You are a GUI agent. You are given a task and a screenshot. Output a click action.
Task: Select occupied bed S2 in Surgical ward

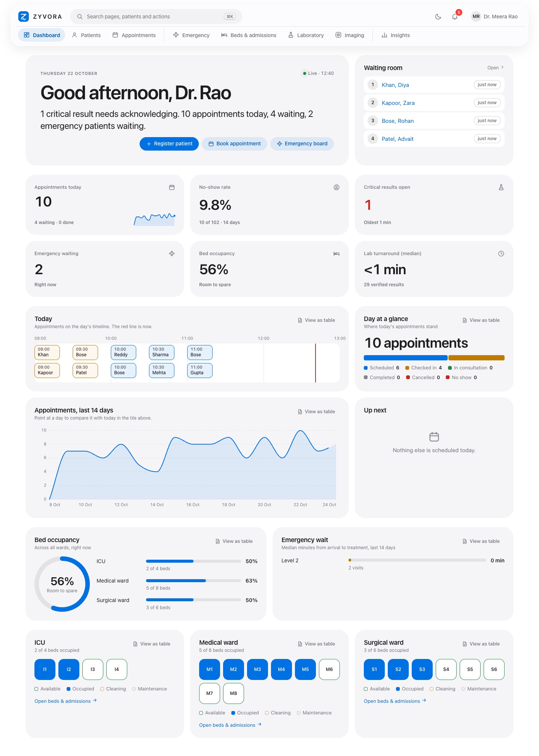(x=398, y=669)
